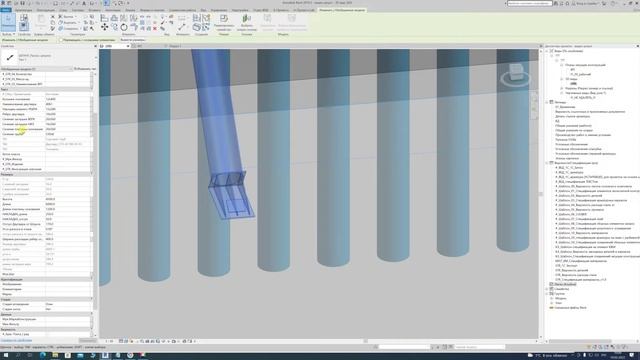
Task: Click the 'Изменить тип' button
Action: coord(84,69)
